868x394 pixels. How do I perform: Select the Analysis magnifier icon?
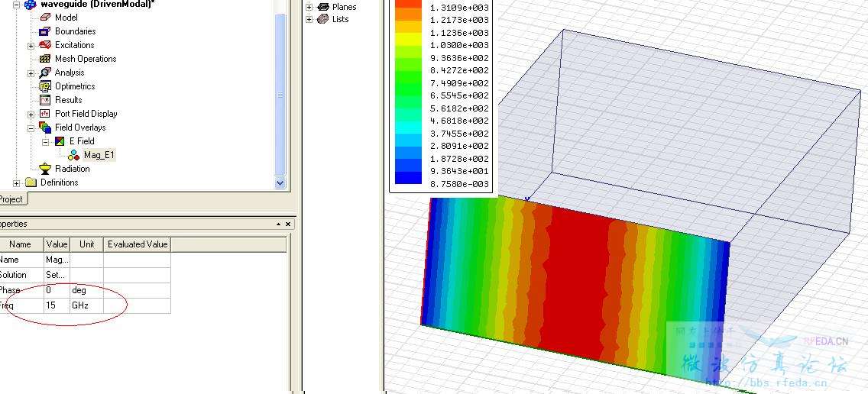point(45,73)
